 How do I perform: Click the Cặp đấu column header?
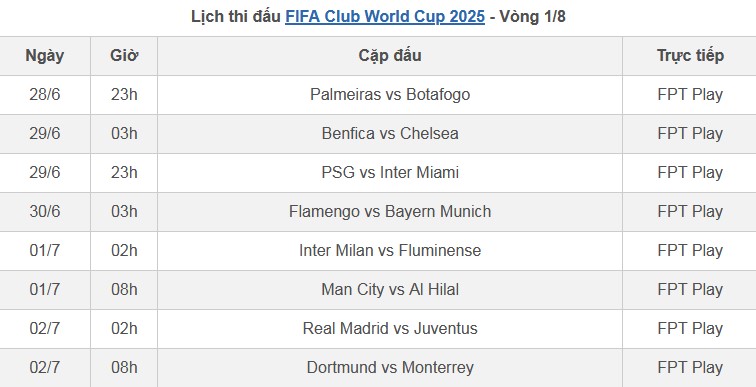coord(390,56)
